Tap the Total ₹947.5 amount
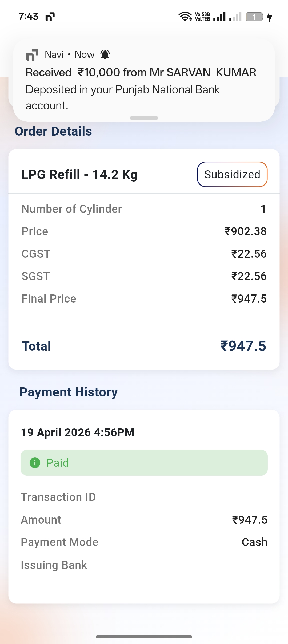 [243, 346]
